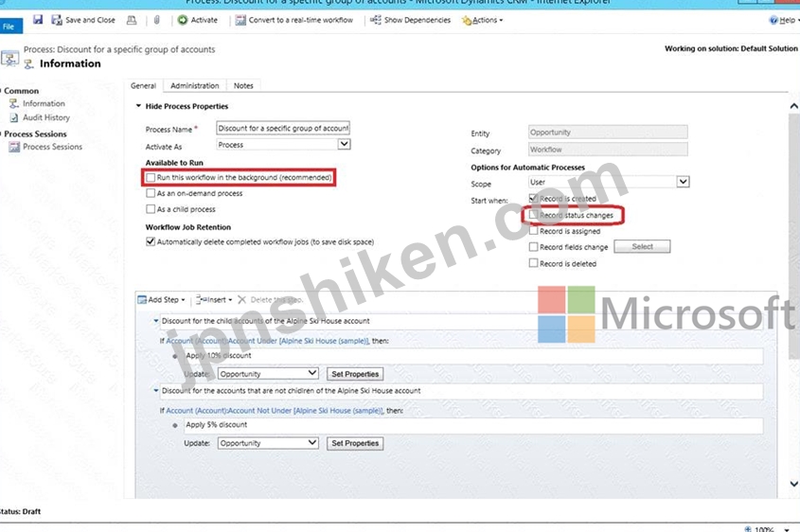Switch to the General tab
This screenshot has height=532, width=800.
(x=143, y=86)
